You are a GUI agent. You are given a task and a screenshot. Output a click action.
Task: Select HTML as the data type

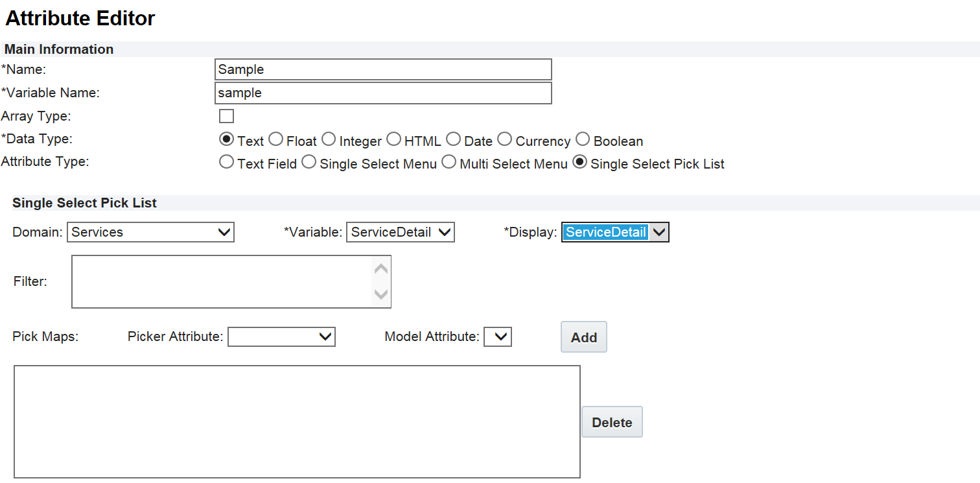click(393, 139)
